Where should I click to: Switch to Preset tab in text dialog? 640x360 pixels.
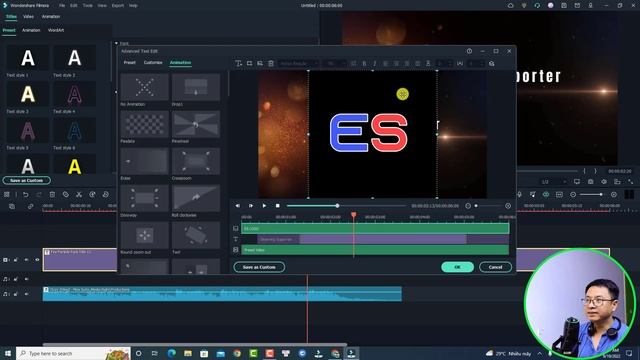coord(129,63)
